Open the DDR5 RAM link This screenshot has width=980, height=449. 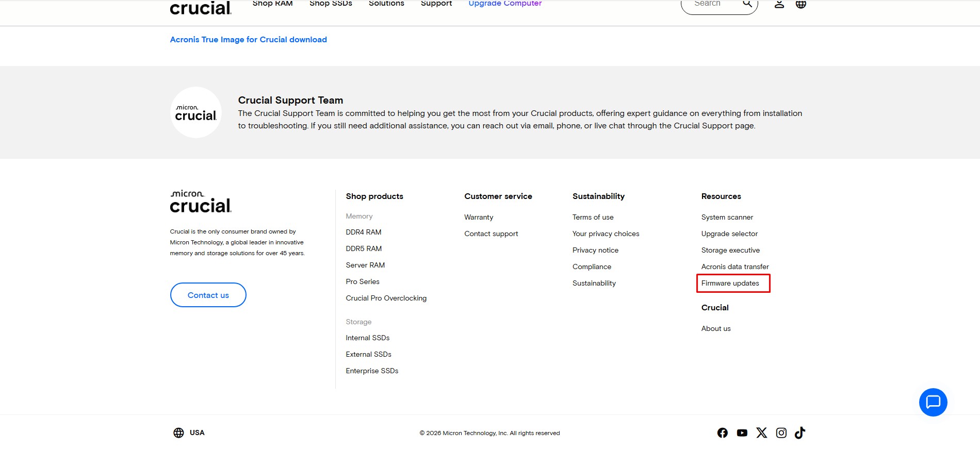click(364, 249)
